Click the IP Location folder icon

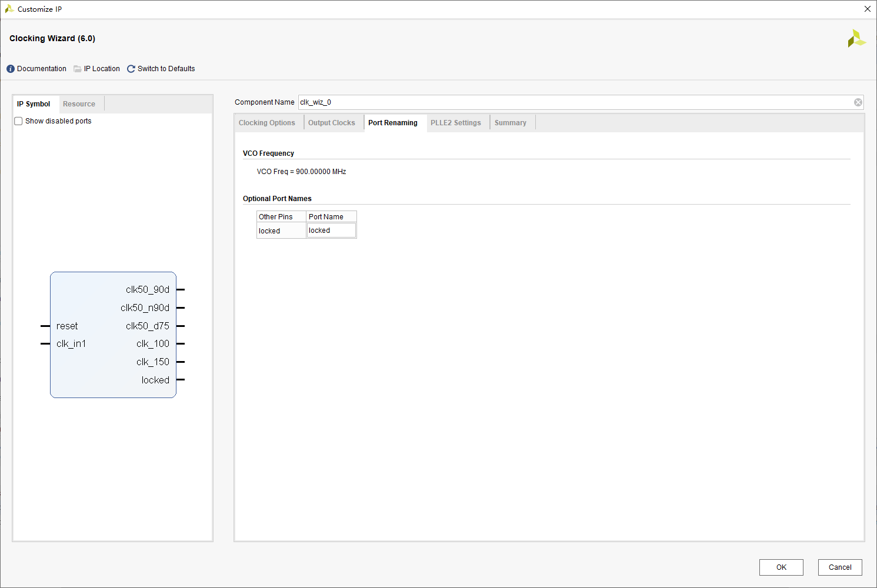(78, 69)
